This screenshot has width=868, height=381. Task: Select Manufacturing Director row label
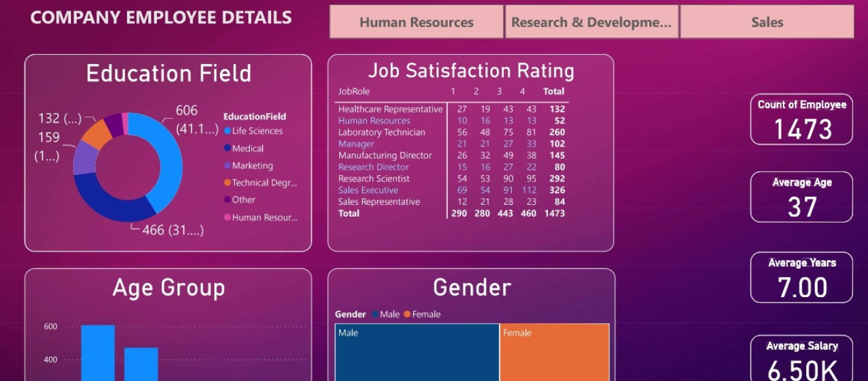(x=385, y=156)
